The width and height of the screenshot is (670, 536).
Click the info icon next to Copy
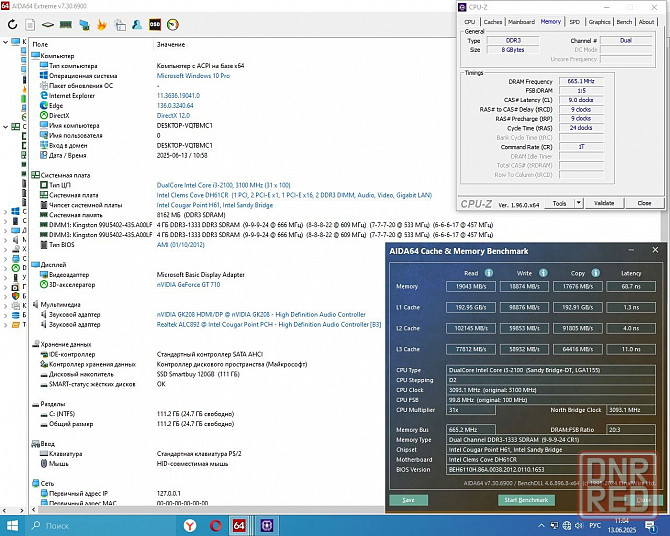tap(596, 273)
